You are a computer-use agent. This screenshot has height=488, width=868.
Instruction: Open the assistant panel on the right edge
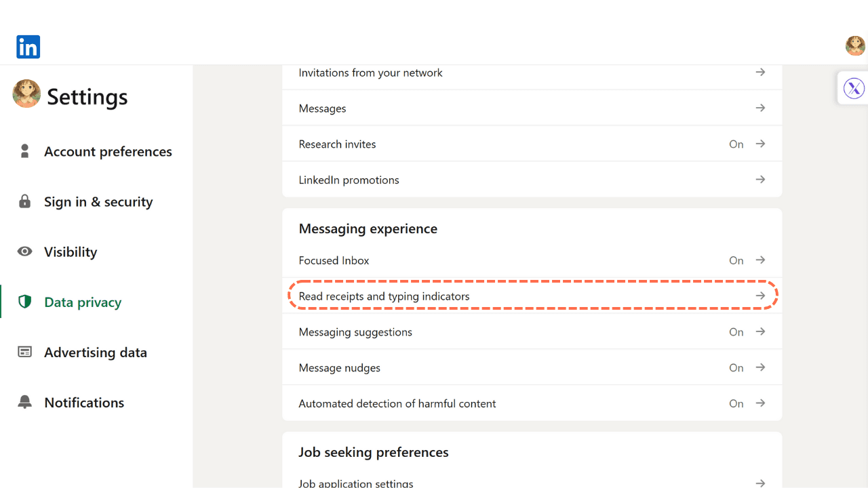coord(853,87)
